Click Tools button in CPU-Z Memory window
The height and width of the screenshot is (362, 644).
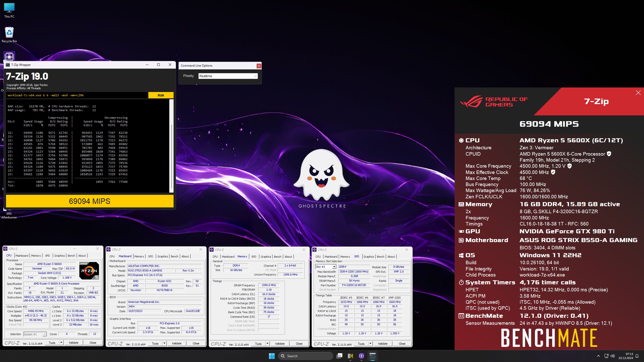[258, 344]
